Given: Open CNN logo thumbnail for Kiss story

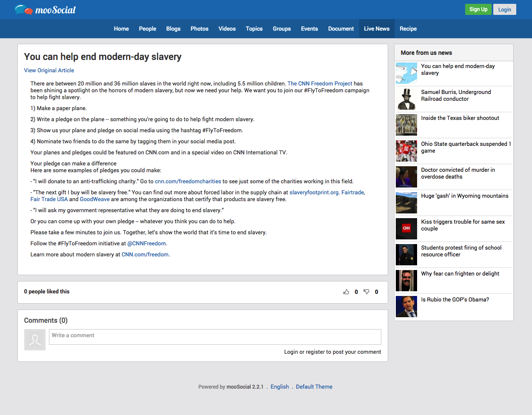Looking at the screenshot, I should point(406,229).
